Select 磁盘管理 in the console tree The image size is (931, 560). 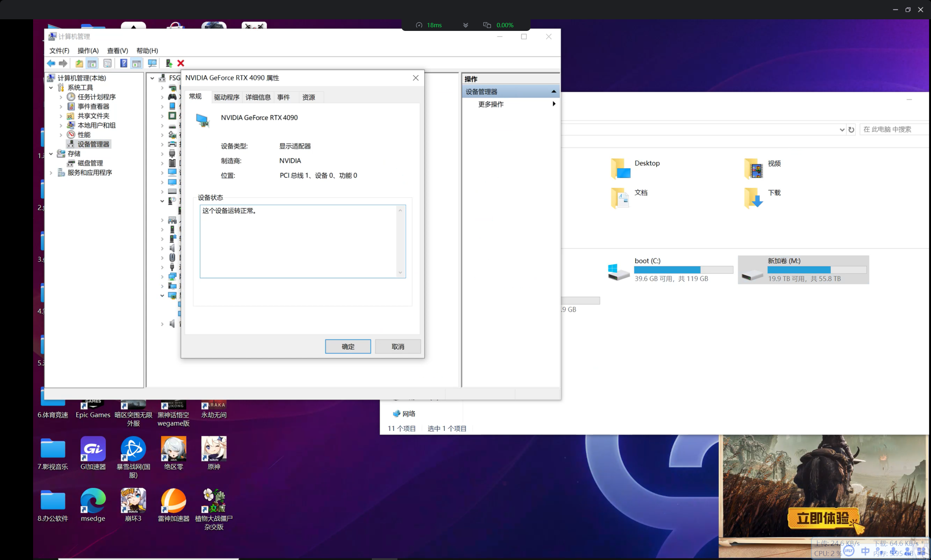(x=90, y=163)
